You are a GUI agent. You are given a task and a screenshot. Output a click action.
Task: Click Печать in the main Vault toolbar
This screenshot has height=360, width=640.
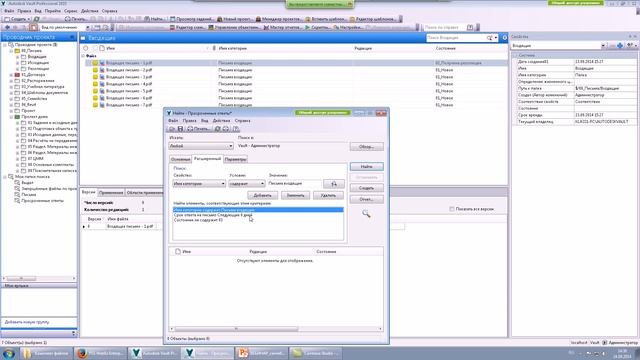coord(76,19)
